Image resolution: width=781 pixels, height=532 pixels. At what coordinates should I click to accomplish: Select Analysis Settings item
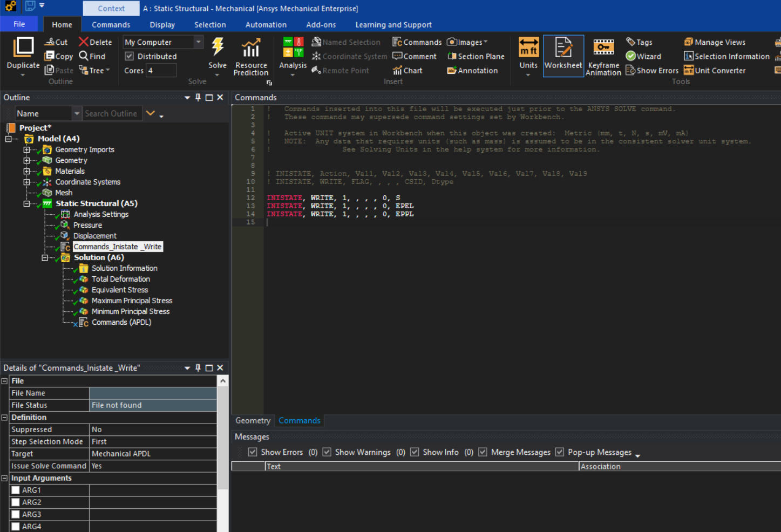(101, 214)
